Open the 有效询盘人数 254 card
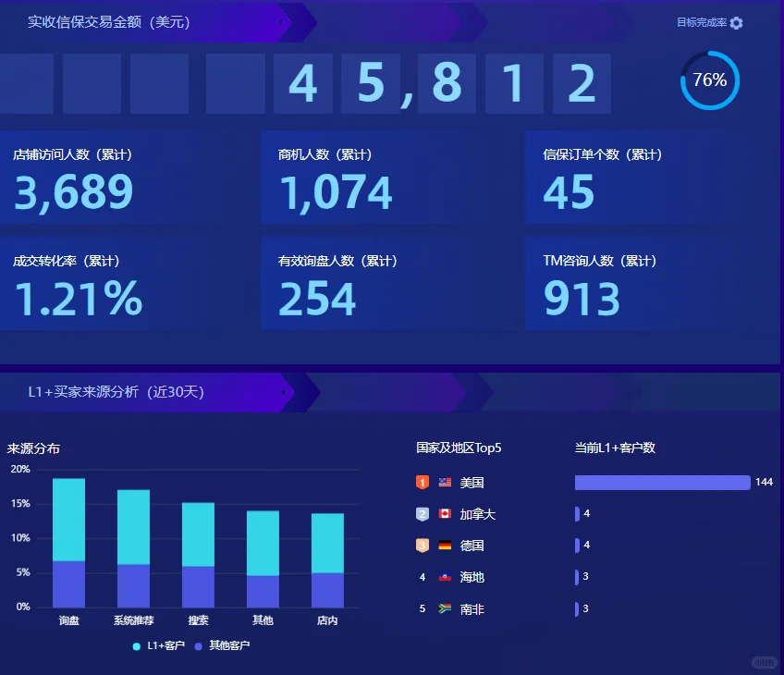This screenshot has width=784, height=675. point(390,284)
